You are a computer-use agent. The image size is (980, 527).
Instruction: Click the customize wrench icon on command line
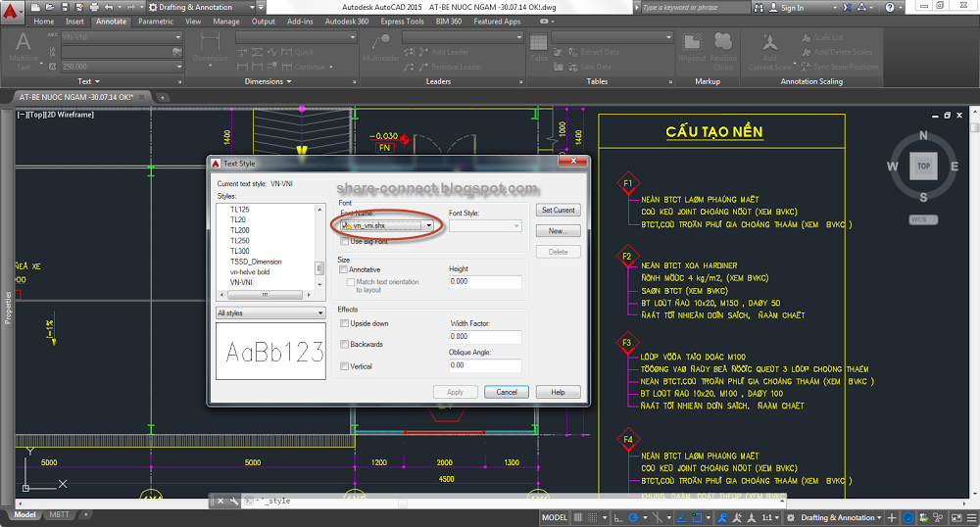point(234,501)
